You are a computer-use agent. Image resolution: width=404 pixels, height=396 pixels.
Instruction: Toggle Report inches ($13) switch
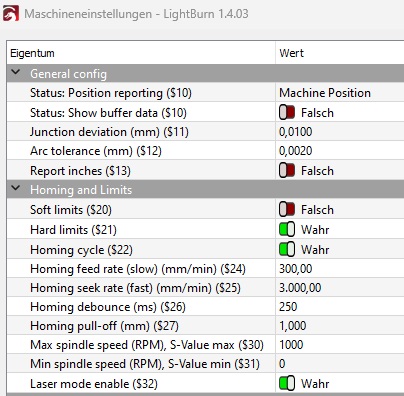(287, 171)
